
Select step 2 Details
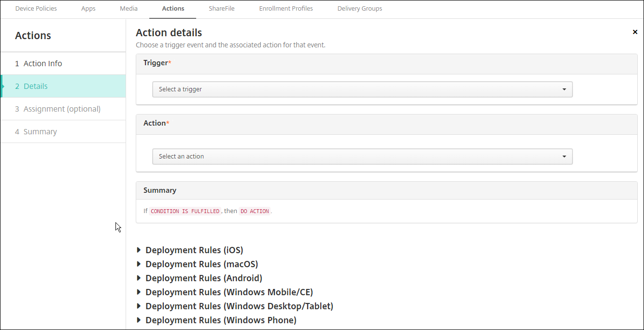(63, 86)
